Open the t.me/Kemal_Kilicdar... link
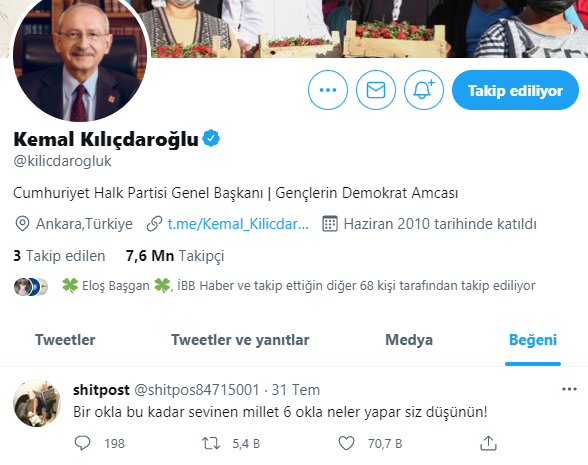 click(x=238, y=224)
